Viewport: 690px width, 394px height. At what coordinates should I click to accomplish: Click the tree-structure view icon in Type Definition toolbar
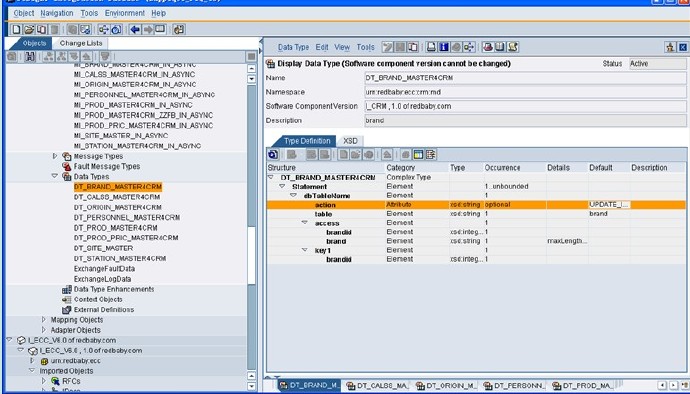tap(430, 155)
